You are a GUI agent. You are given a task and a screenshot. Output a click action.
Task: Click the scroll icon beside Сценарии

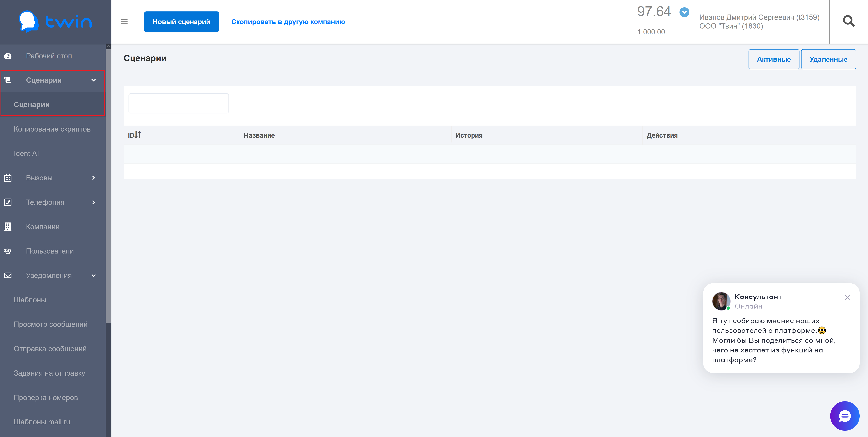[x=8, y=80]
